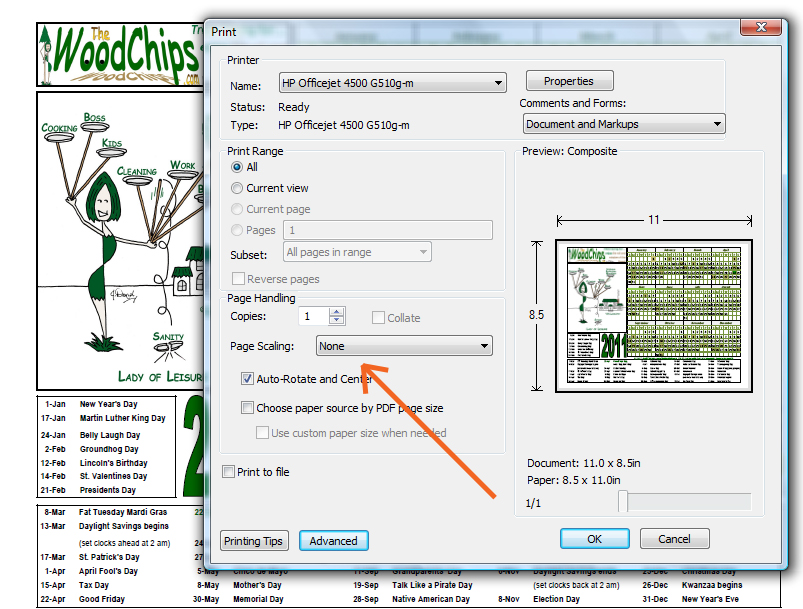Click "Martin Luther King Day" in document
803x609 pixels.
coord(122,418)
